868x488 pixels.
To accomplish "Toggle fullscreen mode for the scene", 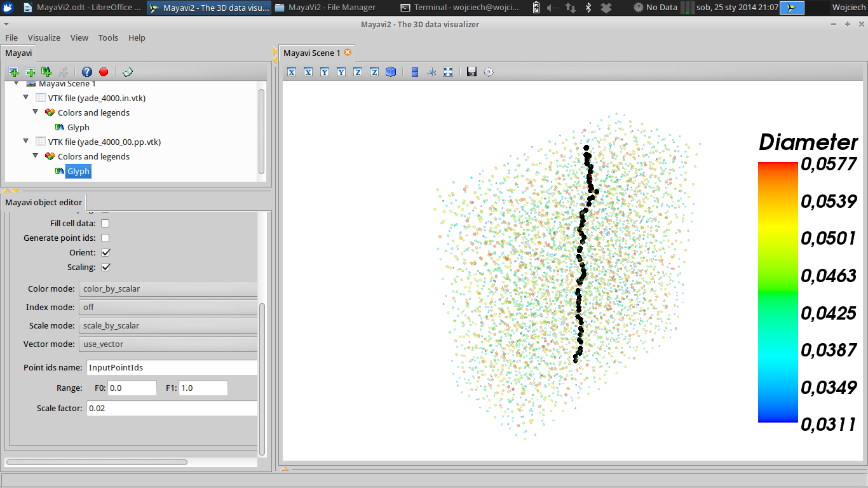I will tap(448, 72).
